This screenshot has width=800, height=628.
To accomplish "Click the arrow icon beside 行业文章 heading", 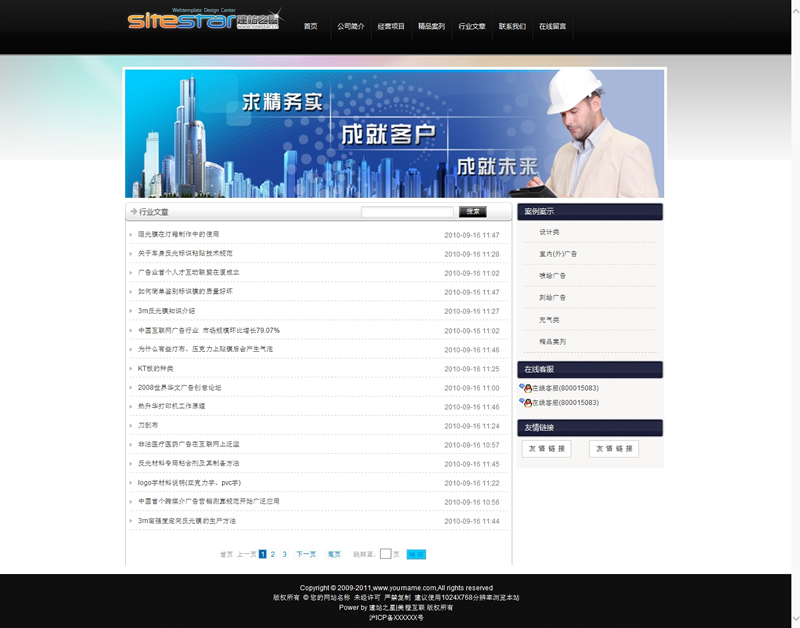I will 133,212.
